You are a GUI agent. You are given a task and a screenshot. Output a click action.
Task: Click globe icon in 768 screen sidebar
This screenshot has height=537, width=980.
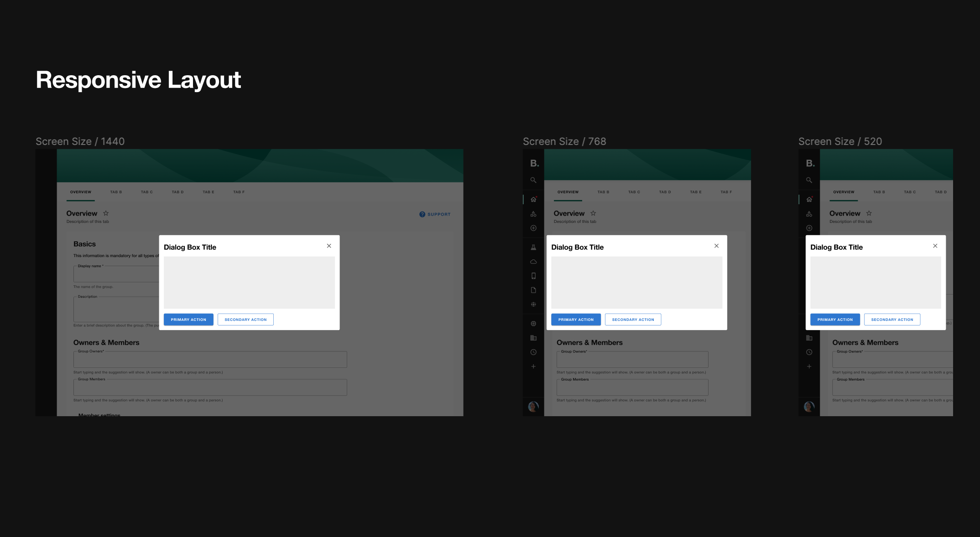tap(533, 304)
